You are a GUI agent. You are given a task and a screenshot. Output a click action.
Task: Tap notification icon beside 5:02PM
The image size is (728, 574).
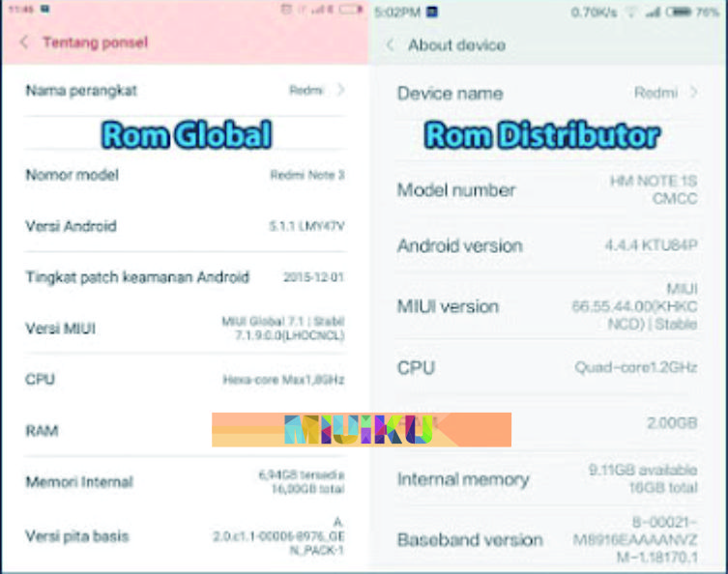coord(432,12)
